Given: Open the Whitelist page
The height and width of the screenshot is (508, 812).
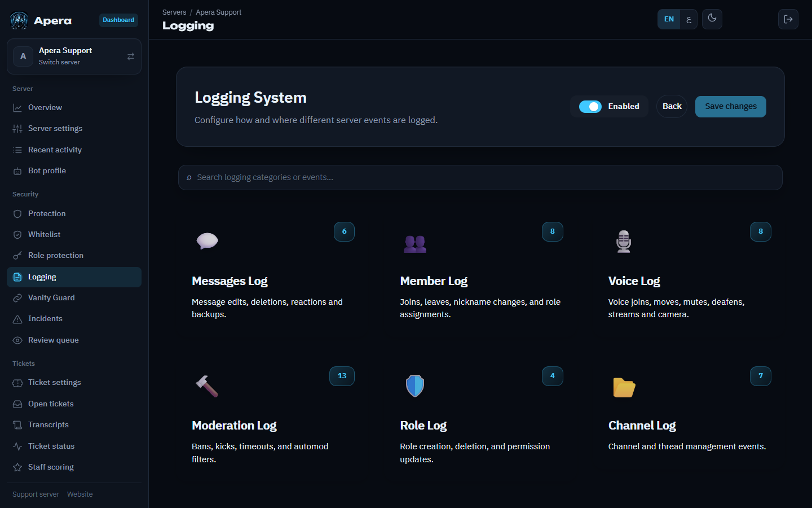Looking at the screenshot, I should click(74, 235).
